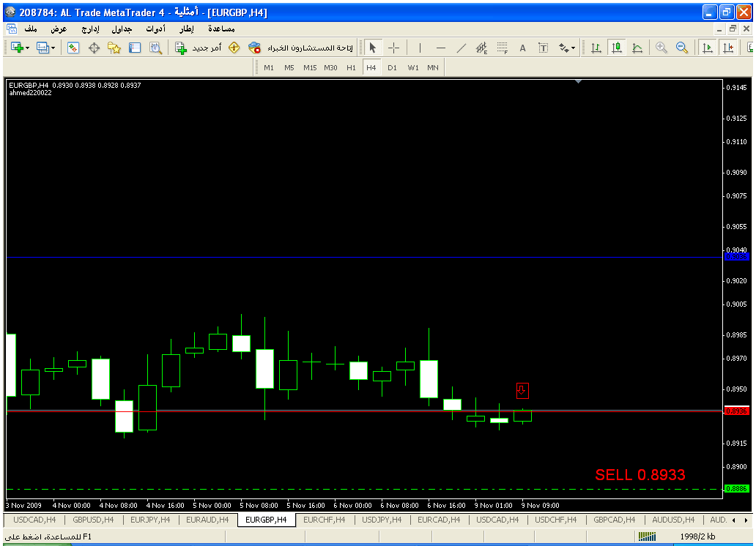
Task: Open the ملف (File) menu
Action: coord(31,29)
